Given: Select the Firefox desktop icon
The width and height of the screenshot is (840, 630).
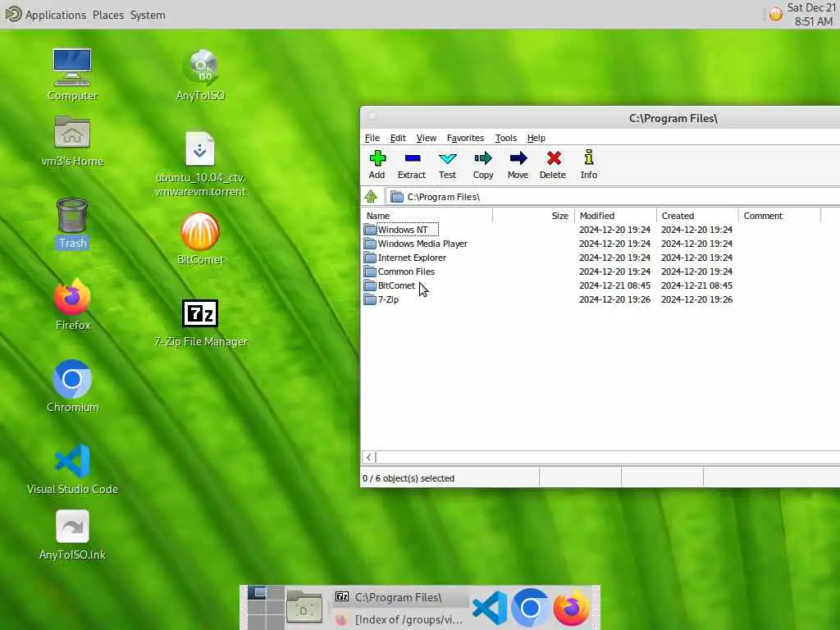Looking at the screenshot, I should (72, 304).
